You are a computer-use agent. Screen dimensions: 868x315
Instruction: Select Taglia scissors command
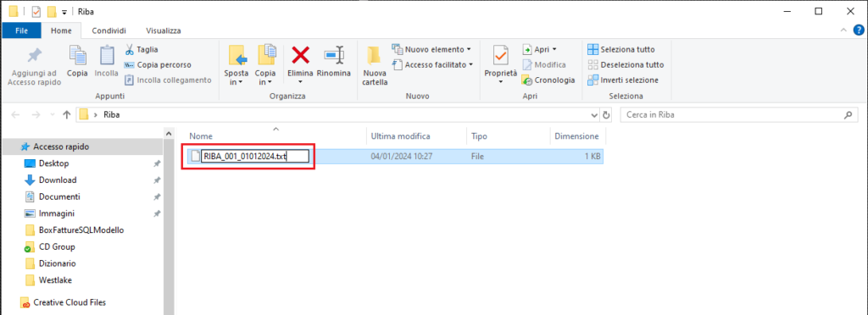coord(142,49)
